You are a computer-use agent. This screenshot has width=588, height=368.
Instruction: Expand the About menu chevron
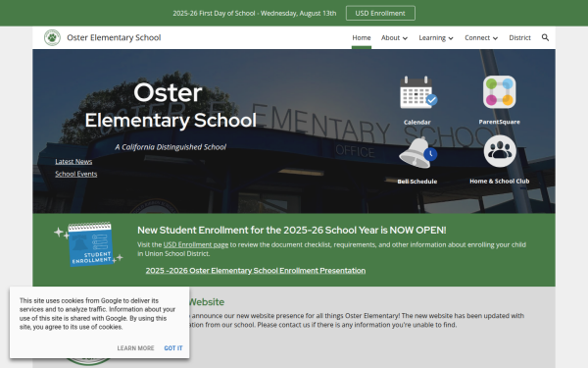(x=405, y=38)
